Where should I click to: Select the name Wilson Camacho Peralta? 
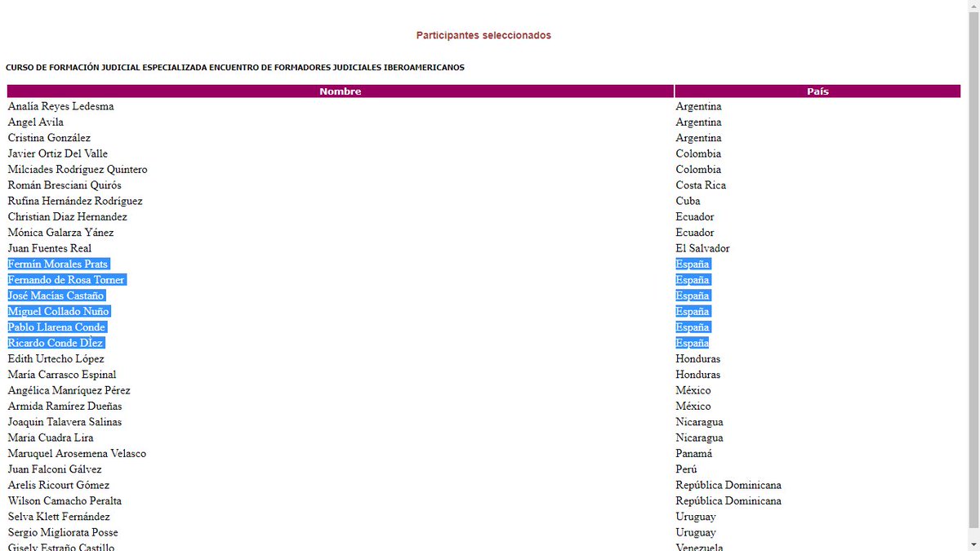click(65, 501)
